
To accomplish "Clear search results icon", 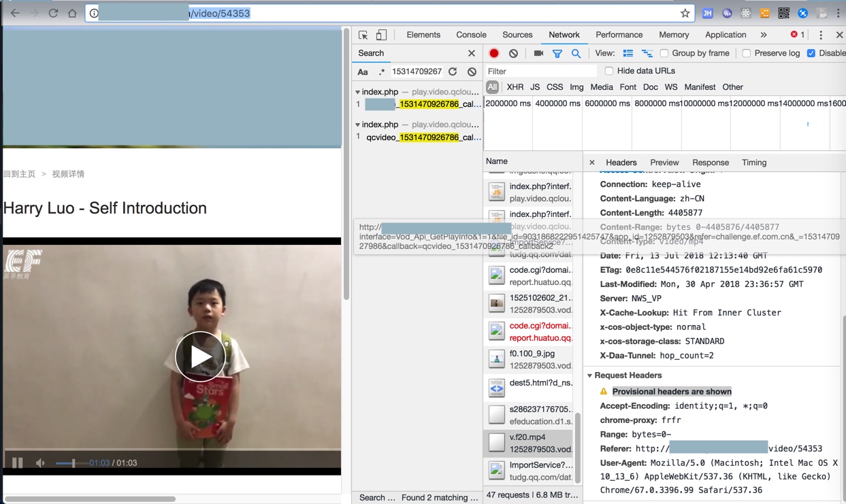I will tap(472, 71).
